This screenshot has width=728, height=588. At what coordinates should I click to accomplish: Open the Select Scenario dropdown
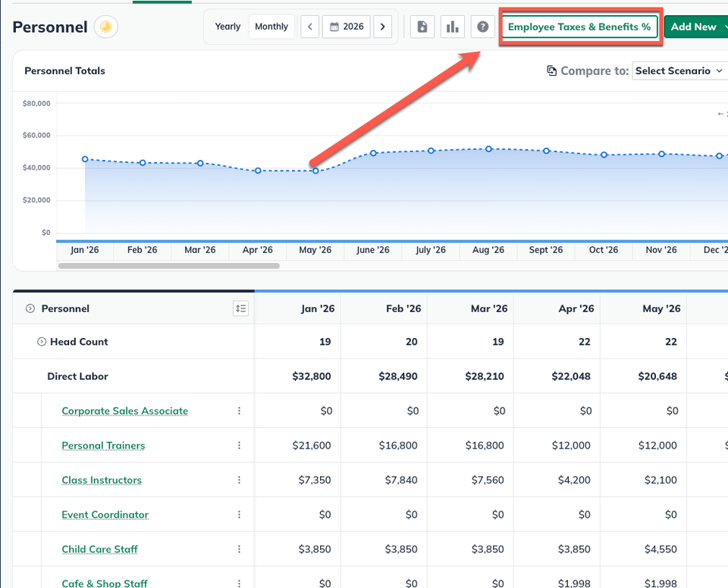(x=679, y=71)
